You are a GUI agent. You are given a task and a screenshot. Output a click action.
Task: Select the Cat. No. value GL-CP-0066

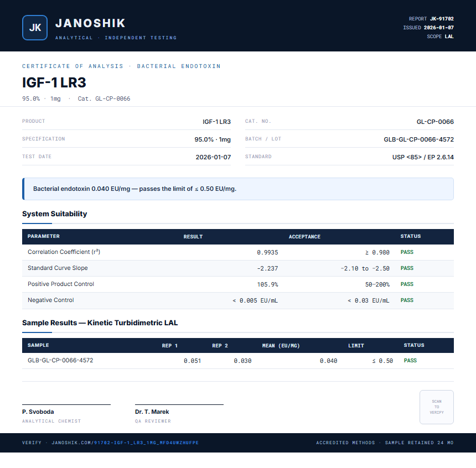coord(435,122)
